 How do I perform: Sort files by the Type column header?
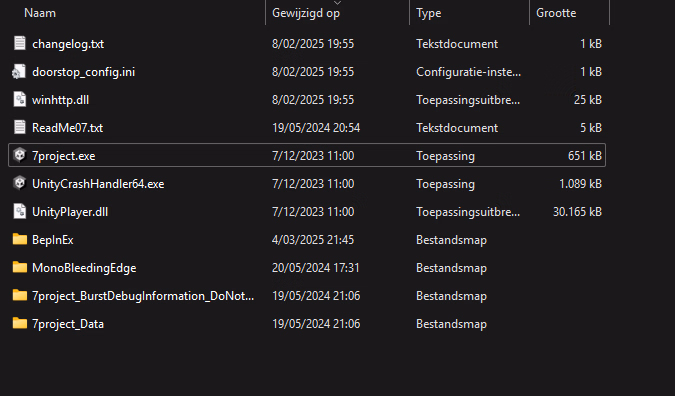[x=428, y=13]
